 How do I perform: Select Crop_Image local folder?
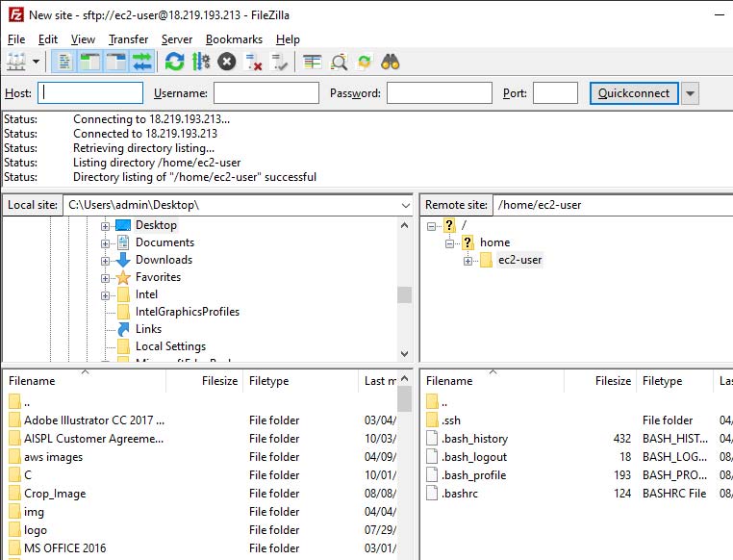click(x=55, y=494)
